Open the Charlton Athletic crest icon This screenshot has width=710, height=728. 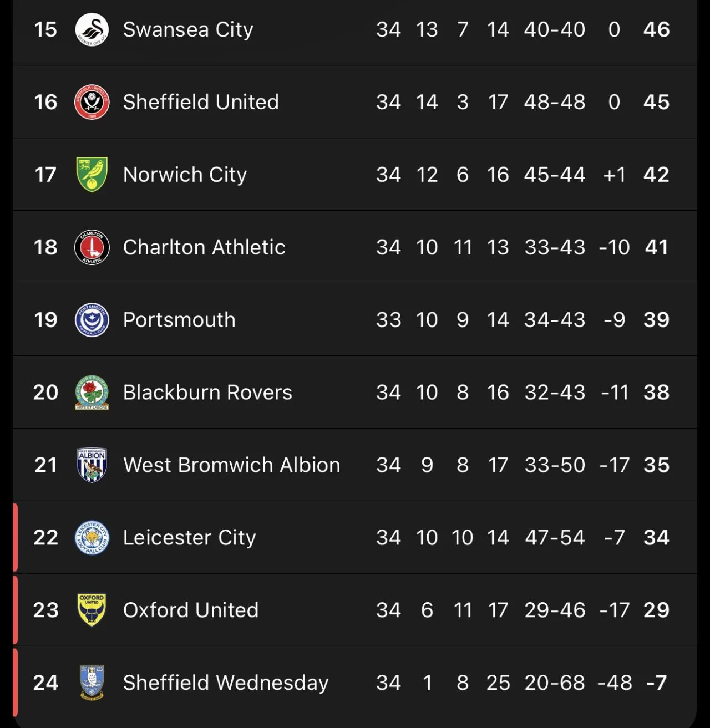click(x=92, y=247)
